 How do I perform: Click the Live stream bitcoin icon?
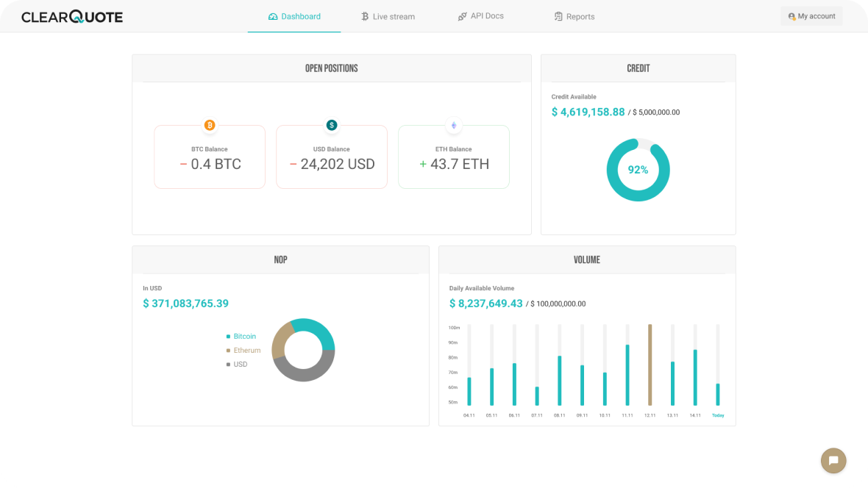[364, 16]
